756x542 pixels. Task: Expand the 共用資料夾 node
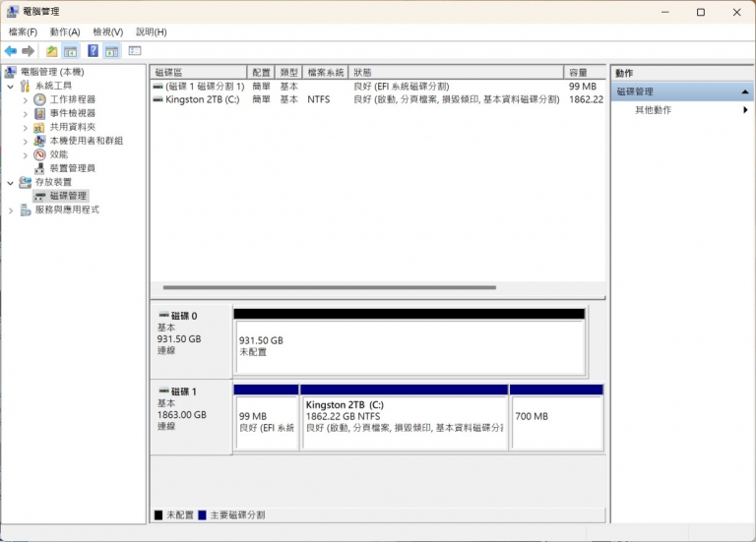point(25,128)
